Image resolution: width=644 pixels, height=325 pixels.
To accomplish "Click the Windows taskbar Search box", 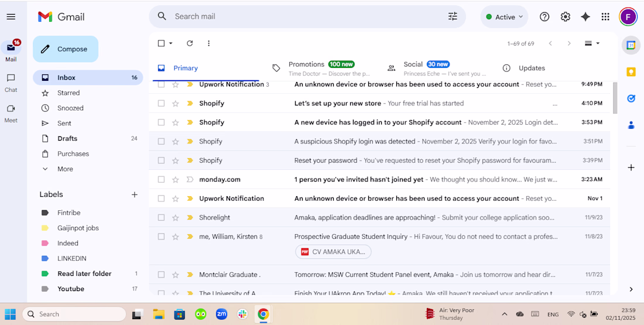I will [74, 314].
